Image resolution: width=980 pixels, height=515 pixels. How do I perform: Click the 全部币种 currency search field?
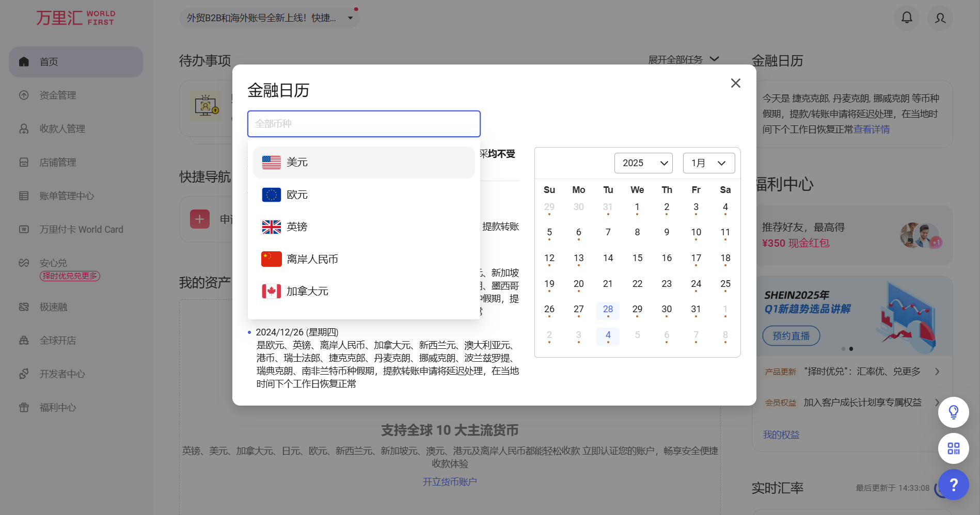point(363,124)
